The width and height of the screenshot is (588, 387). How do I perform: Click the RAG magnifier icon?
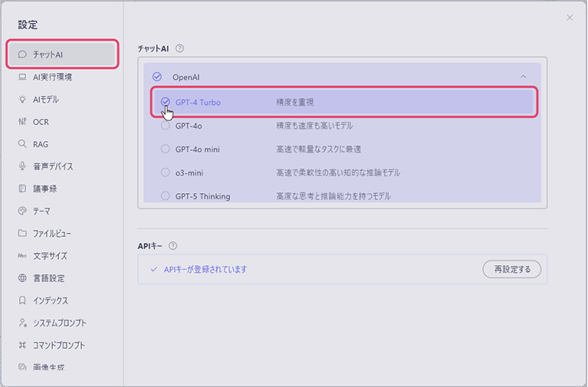click(x=22, y=144)
